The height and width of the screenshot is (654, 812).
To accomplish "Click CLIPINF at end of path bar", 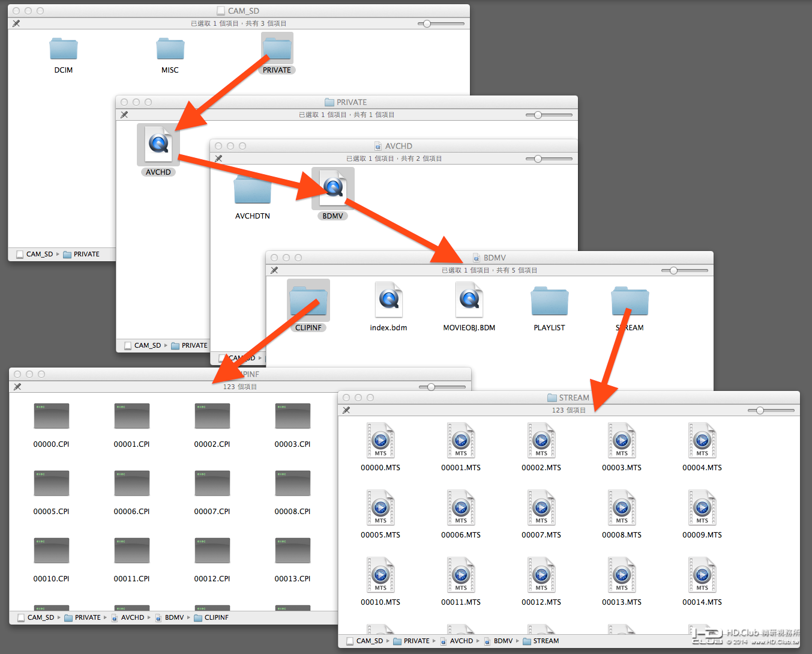I will (211, 617).
